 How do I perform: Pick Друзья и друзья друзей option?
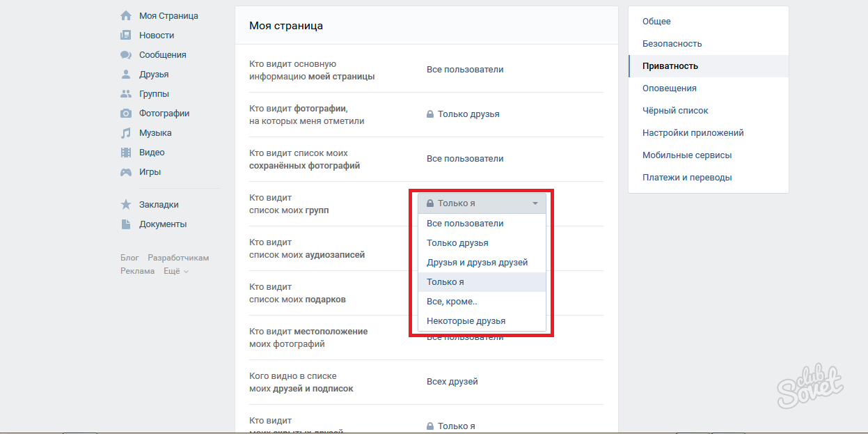click(477, 263)
